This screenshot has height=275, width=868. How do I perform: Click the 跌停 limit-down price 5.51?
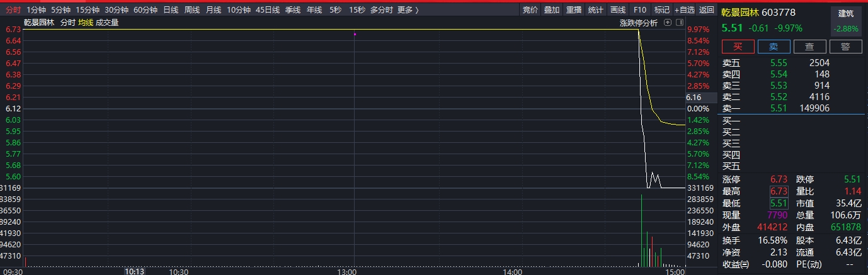[852, 179]
